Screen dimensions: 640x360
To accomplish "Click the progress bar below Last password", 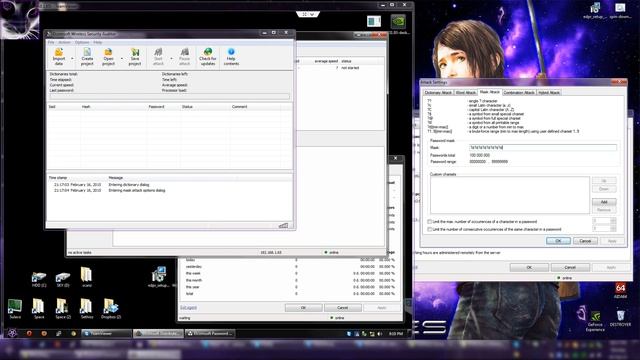I will pyautogui.click(x=169, y=97).
